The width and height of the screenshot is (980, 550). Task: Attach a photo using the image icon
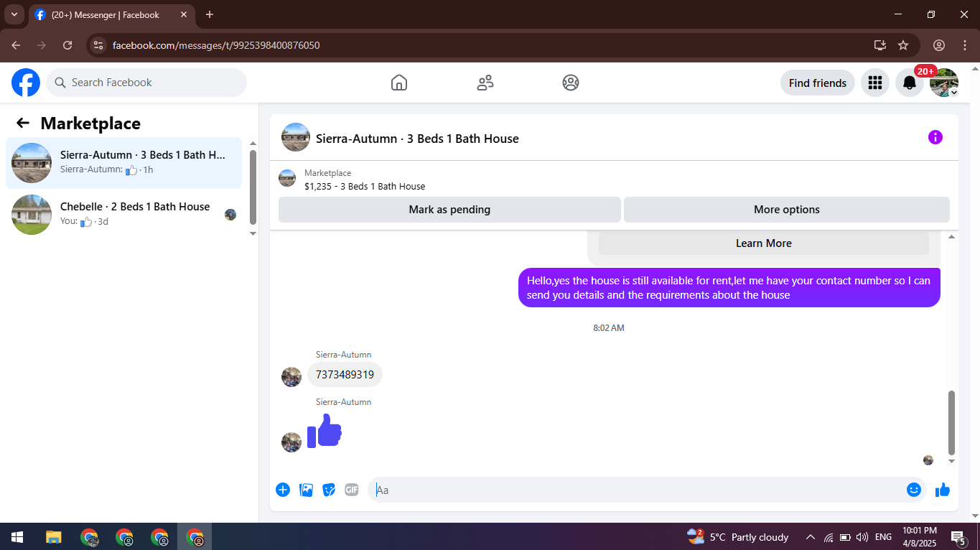click(x=306, y=490)
